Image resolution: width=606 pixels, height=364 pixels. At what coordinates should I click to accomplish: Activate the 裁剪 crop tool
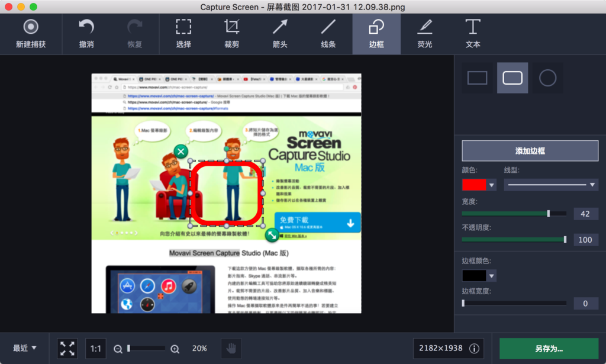pyautogui.click(x=231, y=34)
